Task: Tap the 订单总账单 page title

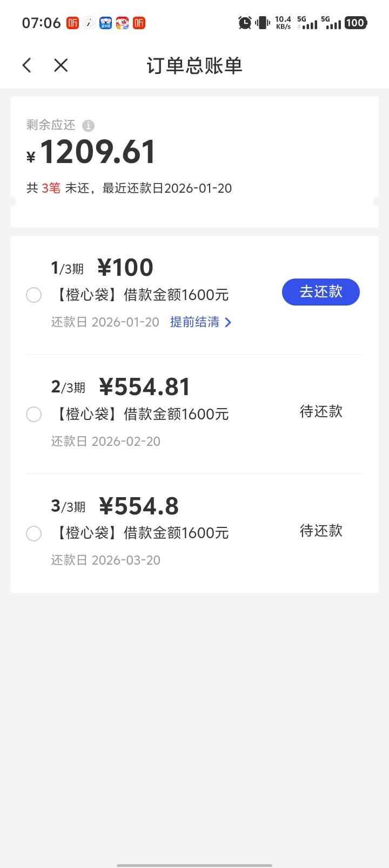Action: pos(194,65)
